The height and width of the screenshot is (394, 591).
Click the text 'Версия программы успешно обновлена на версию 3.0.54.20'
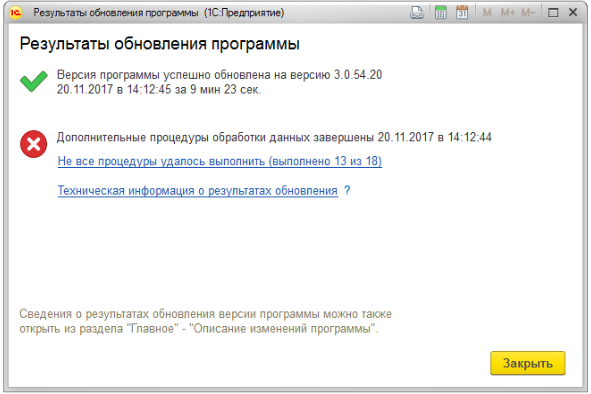pyautogui.click(x=219, y=75)
